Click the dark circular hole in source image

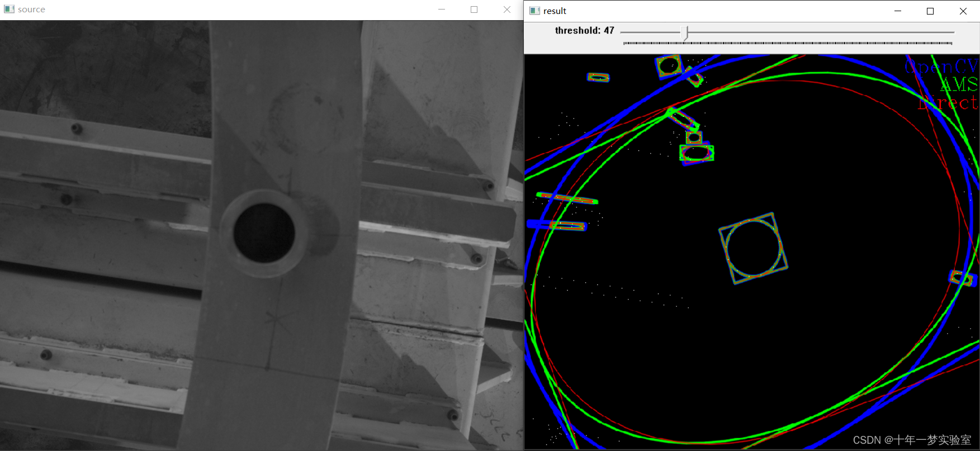pyautogui.click(x=264, y=233)
